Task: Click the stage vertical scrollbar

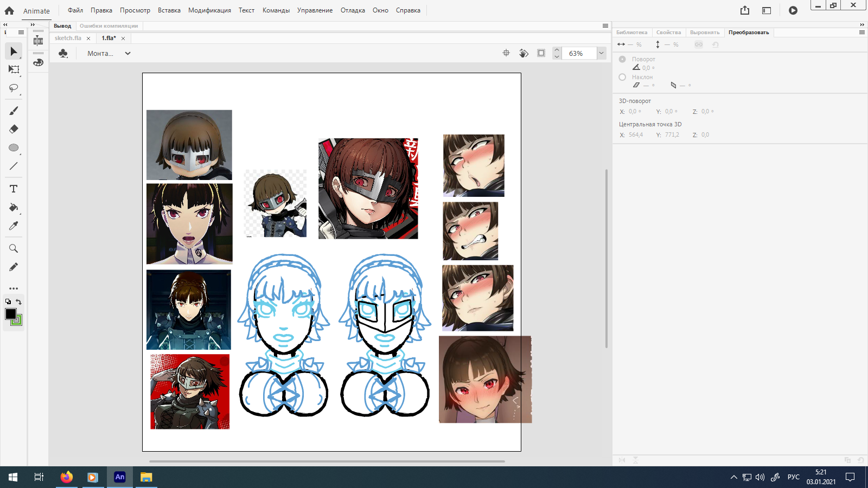Action: click(607, 259)
